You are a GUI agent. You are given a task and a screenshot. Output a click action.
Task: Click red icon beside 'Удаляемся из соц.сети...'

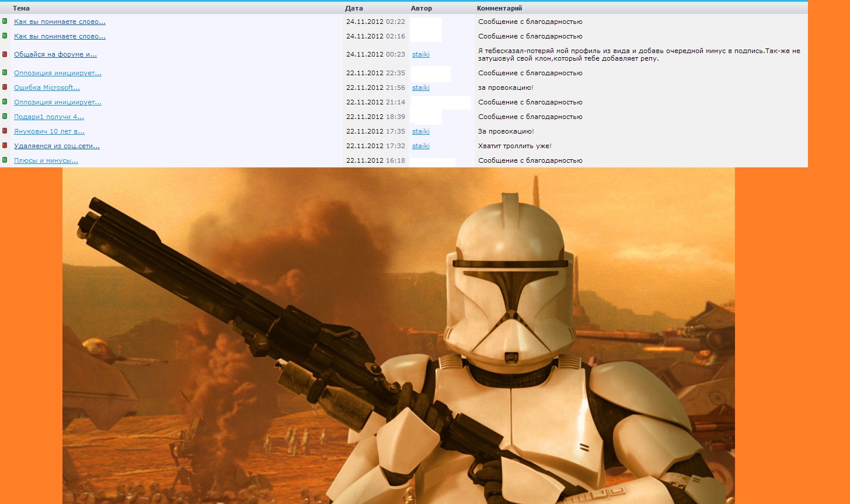[x=5, y=145]
